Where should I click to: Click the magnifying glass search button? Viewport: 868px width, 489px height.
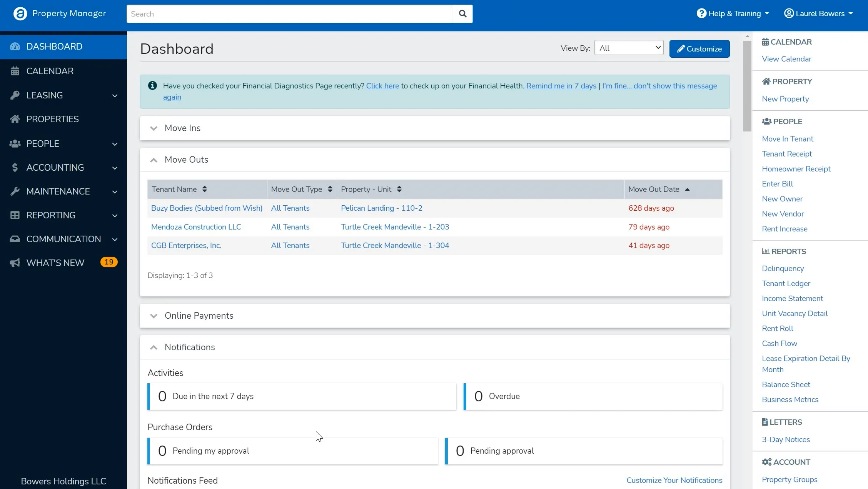(x=462, y=14)
